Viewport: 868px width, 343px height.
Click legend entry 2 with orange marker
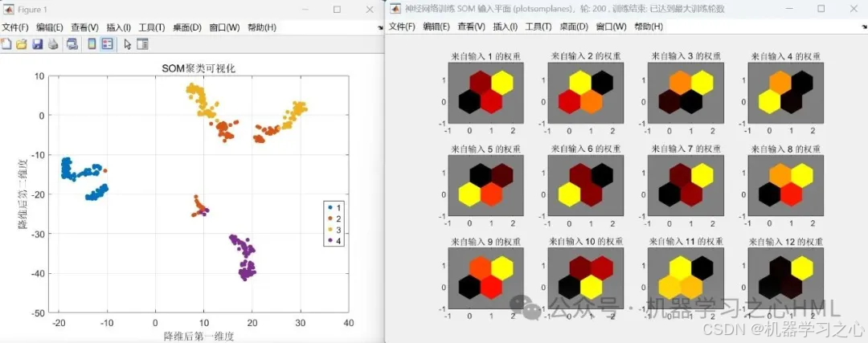click(335, 219)
